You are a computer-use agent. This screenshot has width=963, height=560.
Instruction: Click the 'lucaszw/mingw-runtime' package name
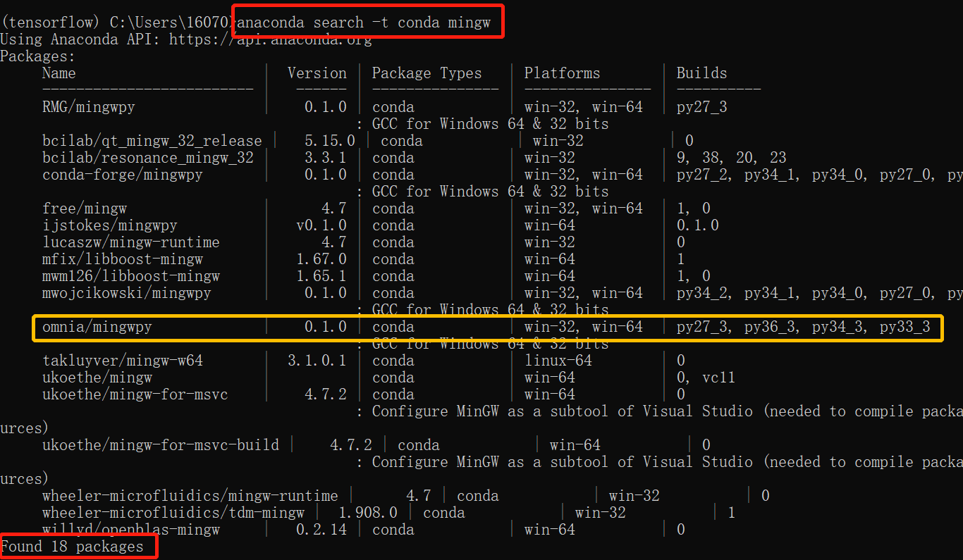(131, 242)
